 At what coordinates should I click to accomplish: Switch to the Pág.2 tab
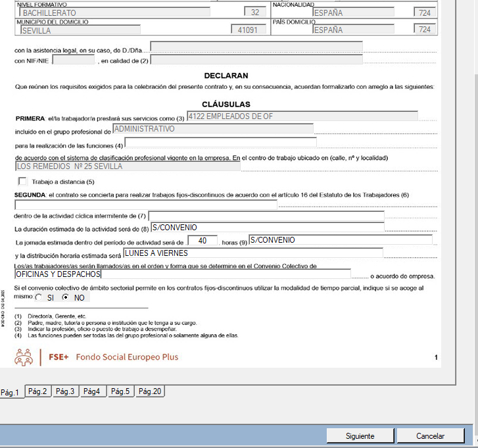38,391
